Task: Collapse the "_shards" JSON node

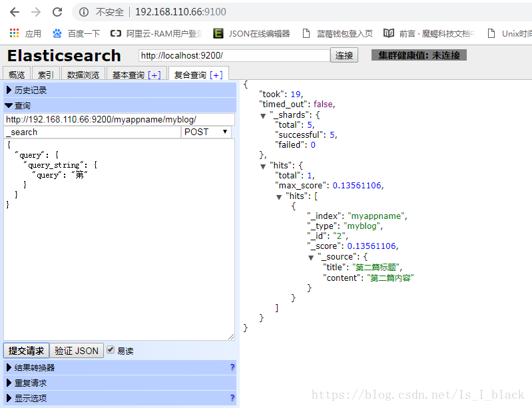Action: (263, 116)
